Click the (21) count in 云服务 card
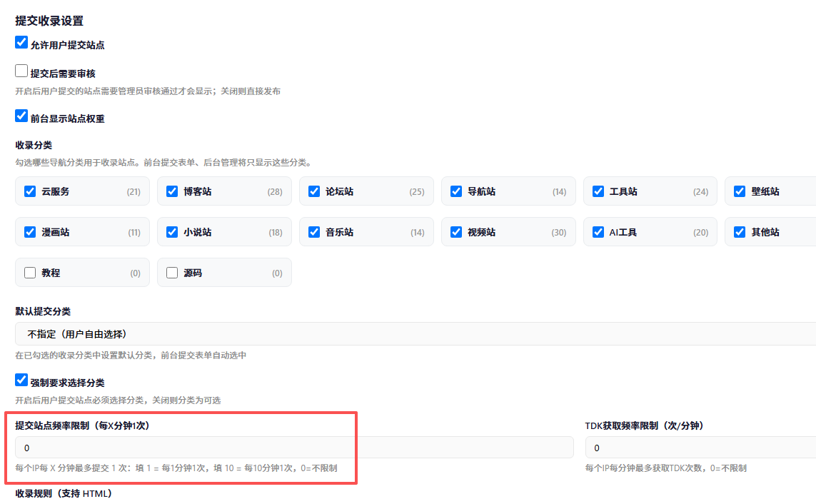 [x=134, y=192]
